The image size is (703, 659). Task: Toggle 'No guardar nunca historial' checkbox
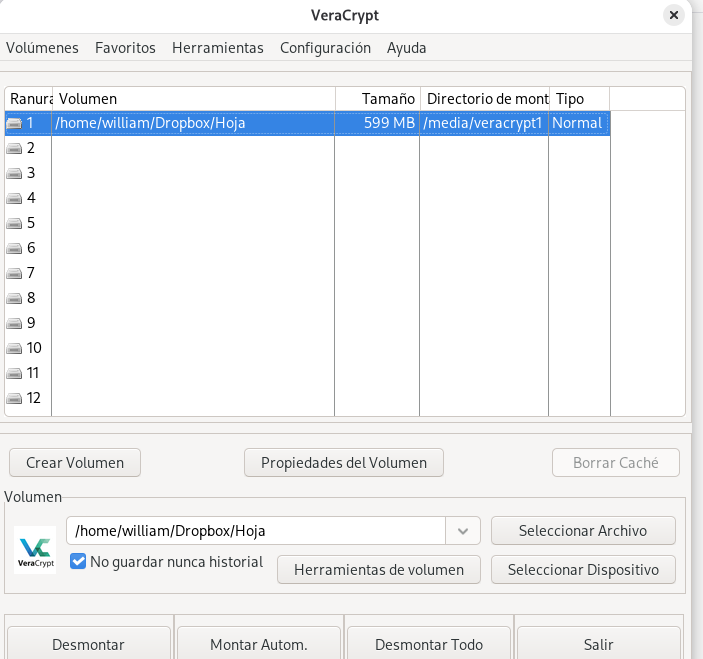[78, 562]
